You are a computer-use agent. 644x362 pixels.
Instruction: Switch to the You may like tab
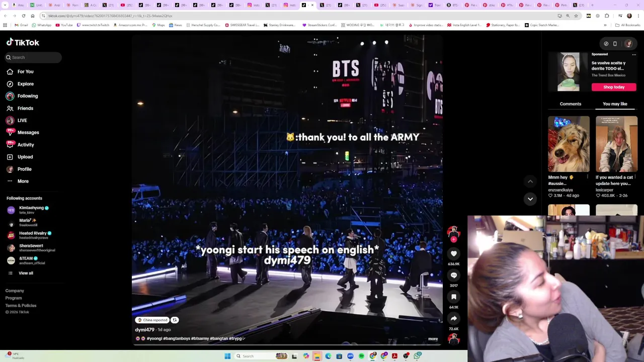[x=615, y=104]
